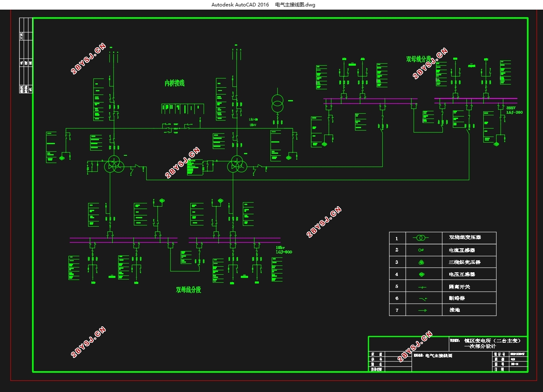Select the voltage transformer symbol in legend row 4

(421, 274)
